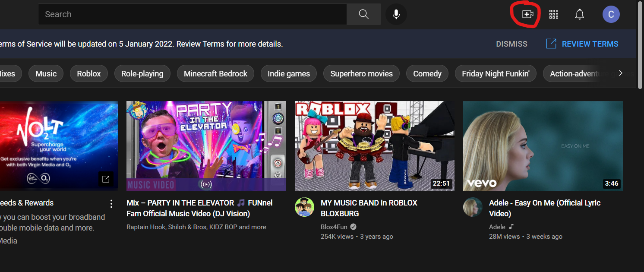The image size is (644, 272).
Task: Click the 'Speeds & Rewards' ad title
Action: pyautogui.click(x=27, y=203)
